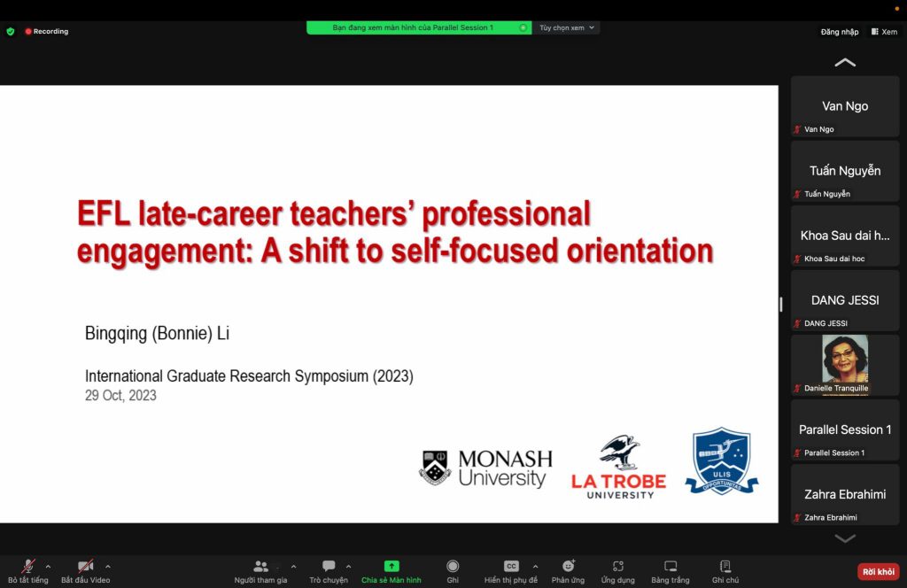
Task: Click the green encryption shield icon
Action: [11, 31]
